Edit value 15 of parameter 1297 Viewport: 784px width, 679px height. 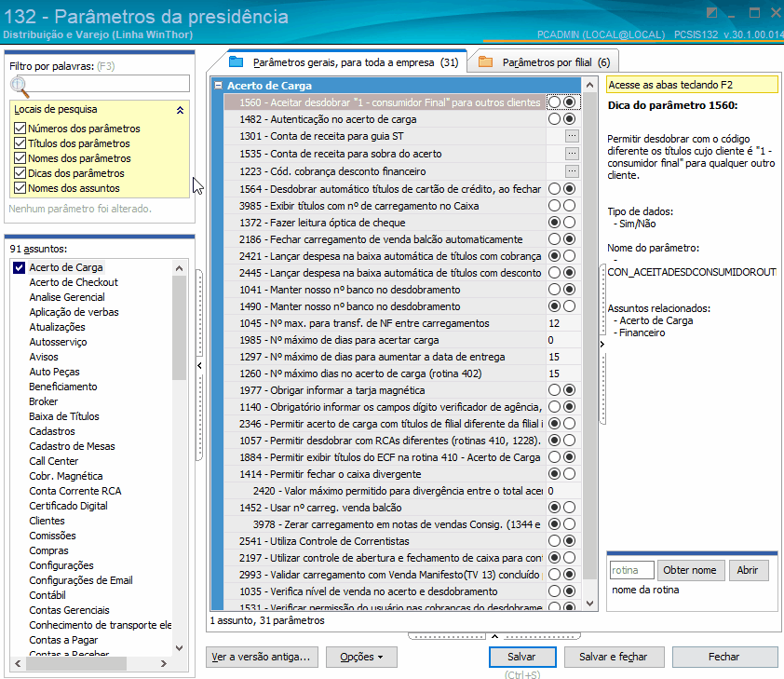point(563,357)
